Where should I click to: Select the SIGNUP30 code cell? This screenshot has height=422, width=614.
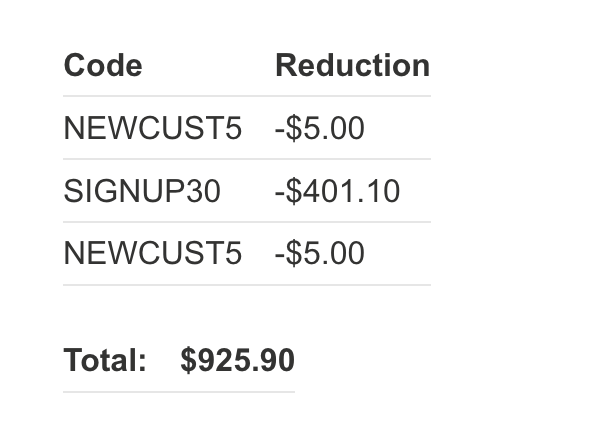click(142, 191)
